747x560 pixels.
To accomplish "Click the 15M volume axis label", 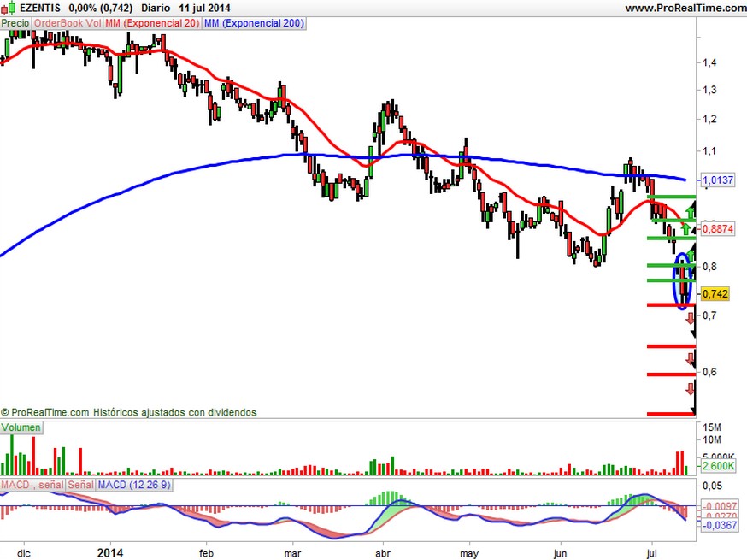I will [711, 427].
